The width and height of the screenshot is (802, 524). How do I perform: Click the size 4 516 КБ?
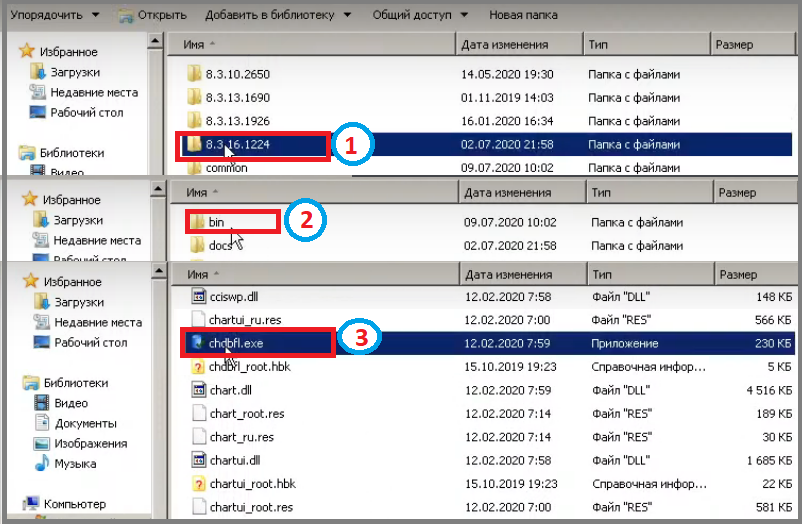[769, 390]
